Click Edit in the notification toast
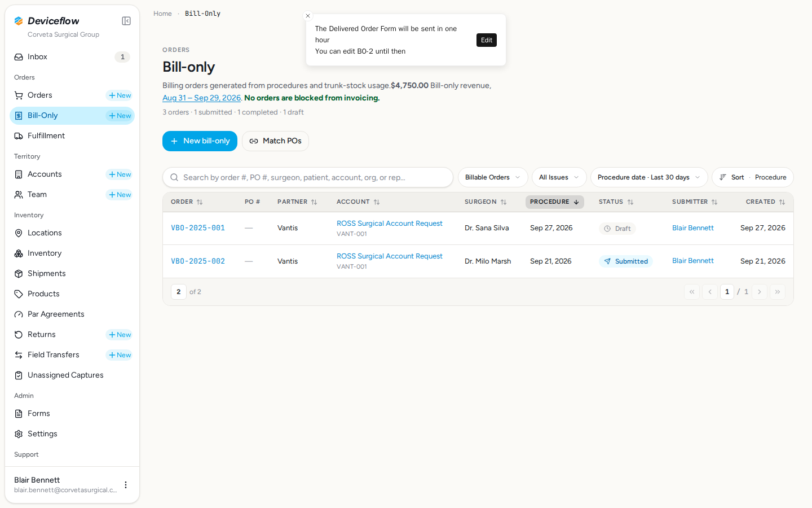 coord(487,40)
